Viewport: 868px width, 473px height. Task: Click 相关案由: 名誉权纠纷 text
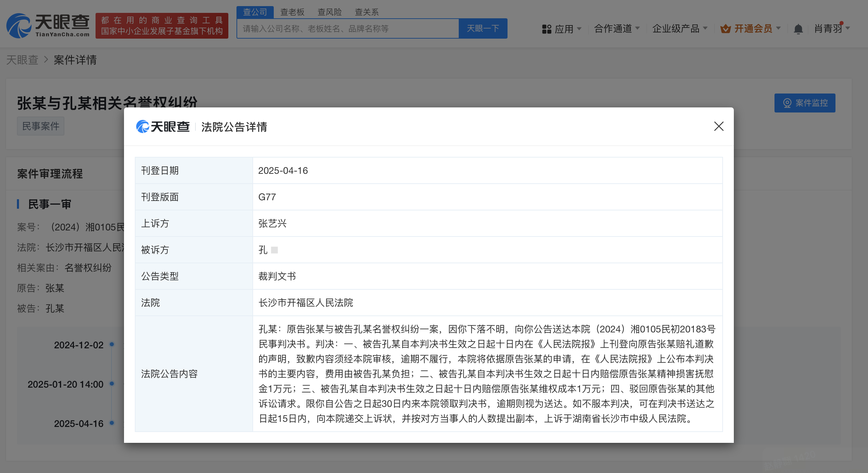tap(64, 268)
